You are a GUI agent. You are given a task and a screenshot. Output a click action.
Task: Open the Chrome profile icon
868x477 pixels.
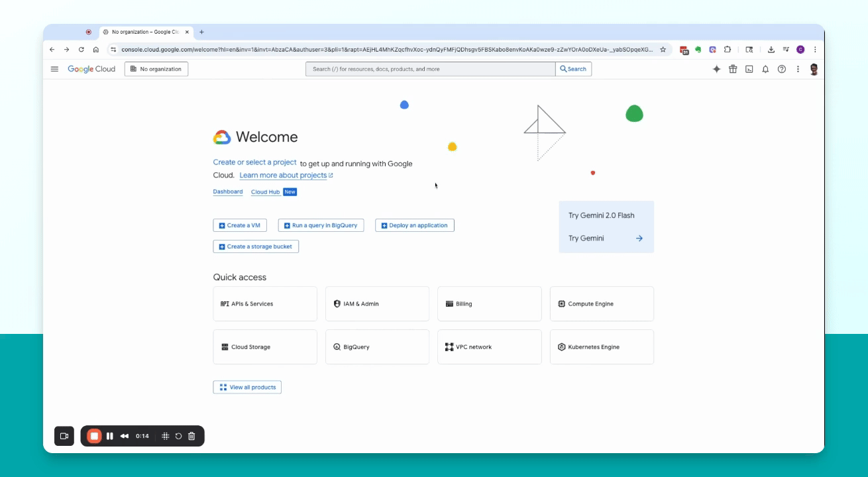pos(800,50)
